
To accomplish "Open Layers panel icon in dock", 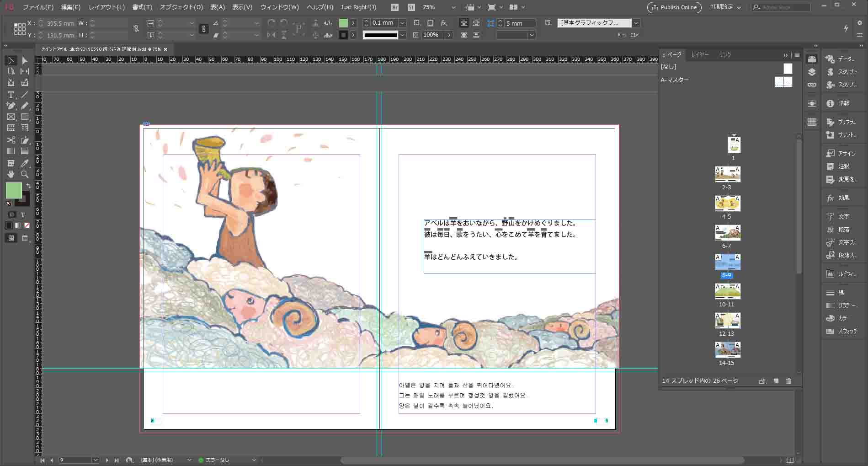I will tap(812, 72).
